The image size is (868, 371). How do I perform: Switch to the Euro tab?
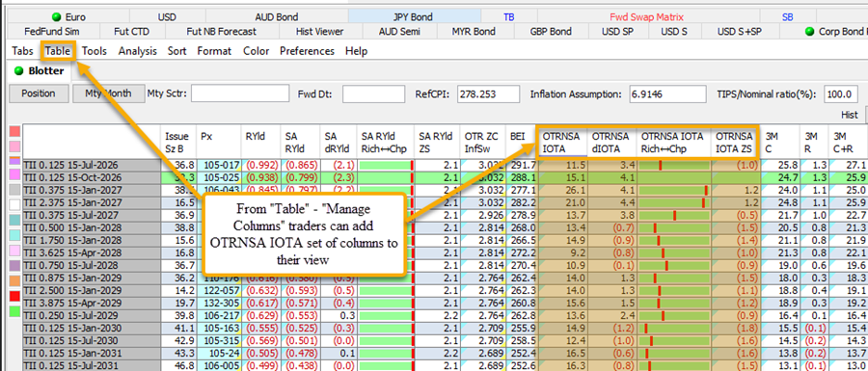click(x=68, y=17)
